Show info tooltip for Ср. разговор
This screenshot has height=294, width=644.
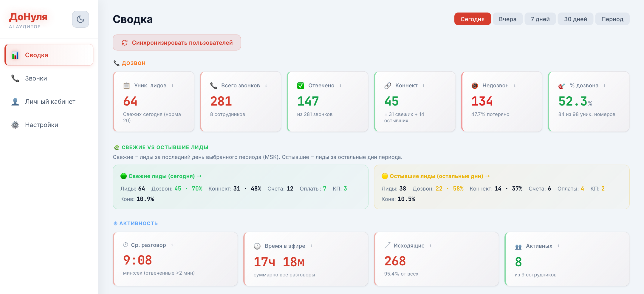(172, 245)
